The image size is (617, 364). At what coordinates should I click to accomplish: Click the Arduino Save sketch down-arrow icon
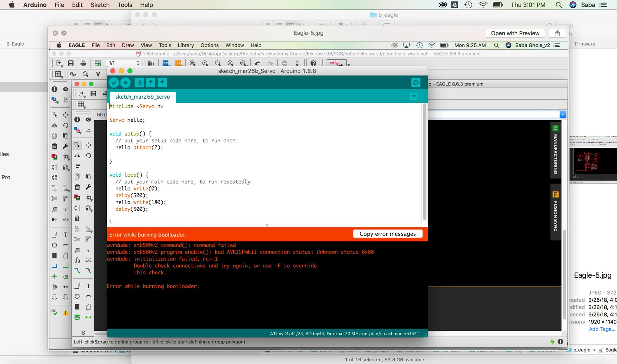[x=162, y=83]
